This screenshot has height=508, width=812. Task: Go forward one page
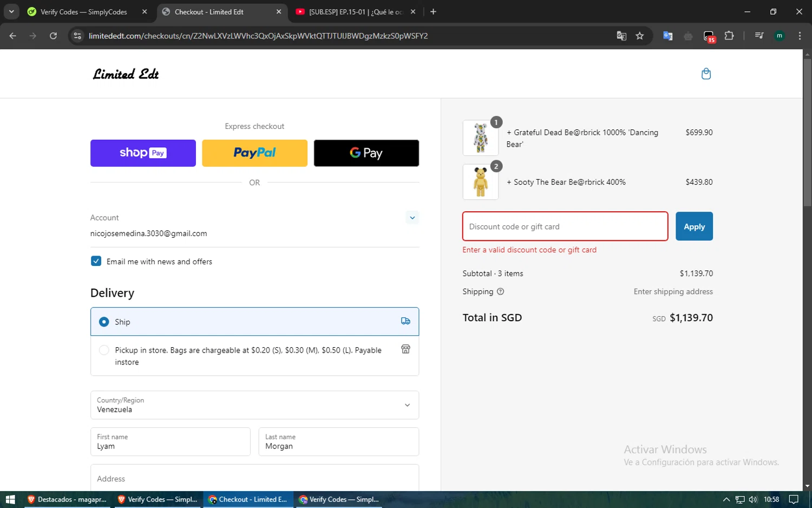click(33, 36)
